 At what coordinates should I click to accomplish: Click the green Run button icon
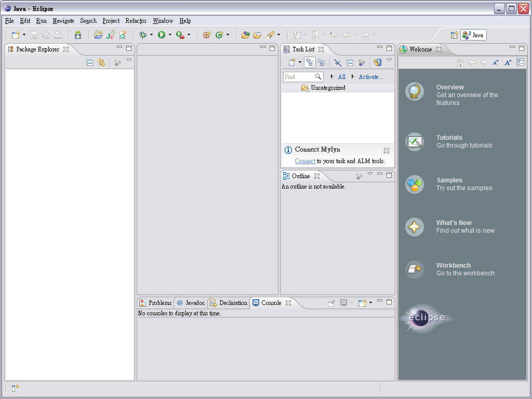[x=162, y=35]
